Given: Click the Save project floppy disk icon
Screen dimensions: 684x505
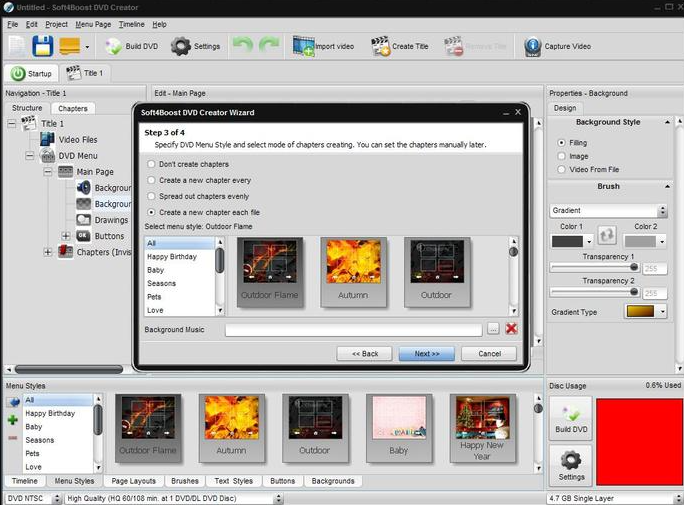Looking at the screenshot, I should tap(43, 46).
